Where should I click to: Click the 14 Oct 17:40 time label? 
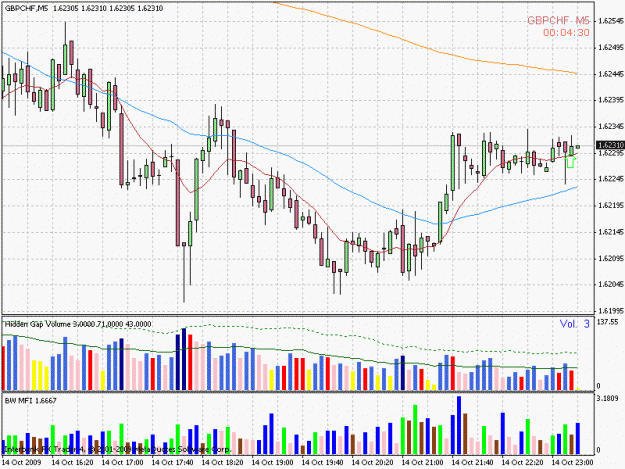(x=173, y=462)
